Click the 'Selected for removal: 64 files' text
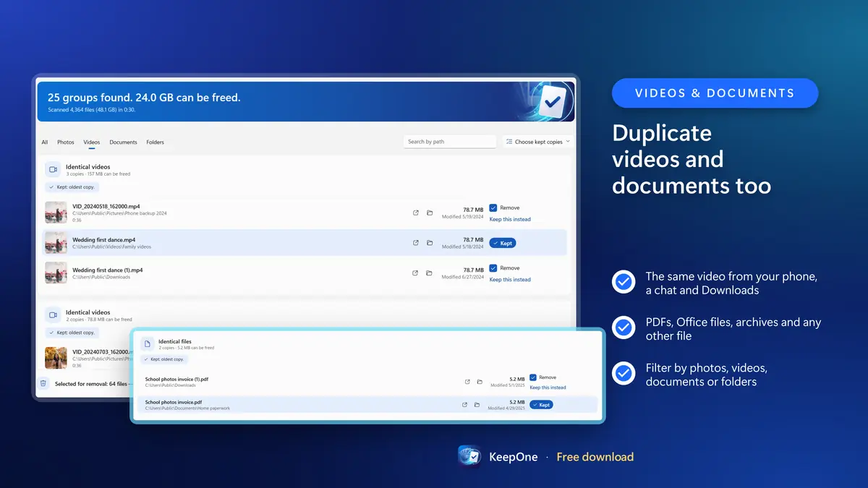The image size is (868, 488). click(92, 384)
